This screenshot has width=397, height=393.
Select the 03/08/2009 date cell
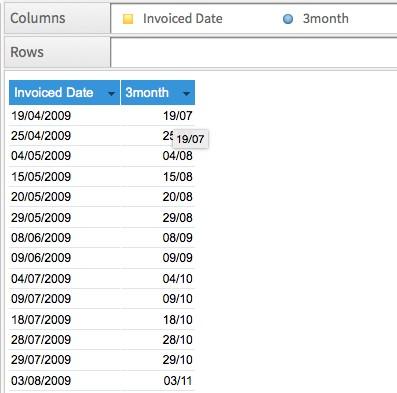pyautogui.click(x=64, y=381)
